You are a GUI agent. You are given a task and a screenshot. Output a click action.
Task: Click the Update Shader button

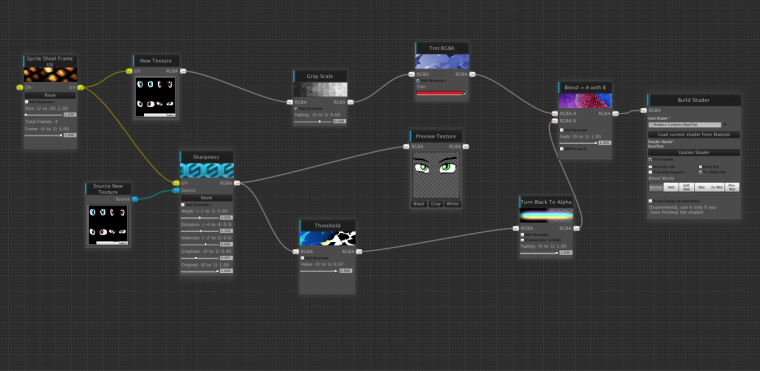point(694,152)
